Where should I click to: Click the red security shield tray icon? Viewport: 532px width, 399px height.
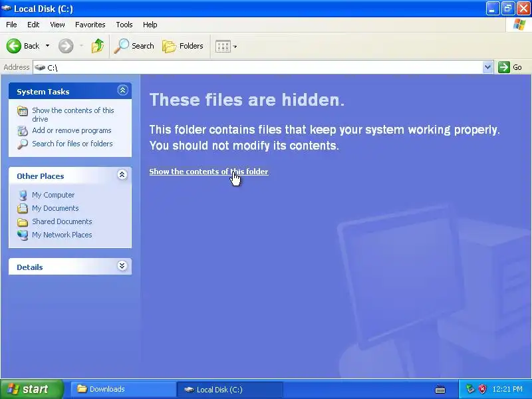click(481, 389)
